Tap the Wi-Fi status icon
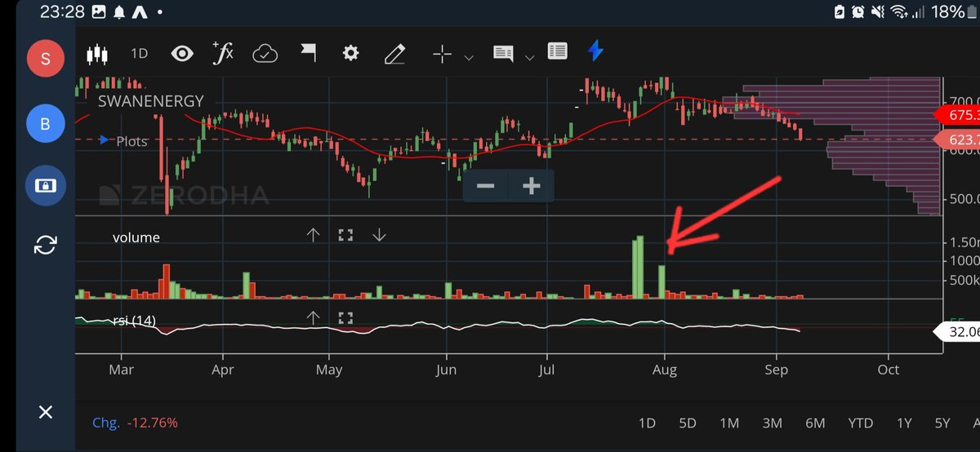 [901, 12]
